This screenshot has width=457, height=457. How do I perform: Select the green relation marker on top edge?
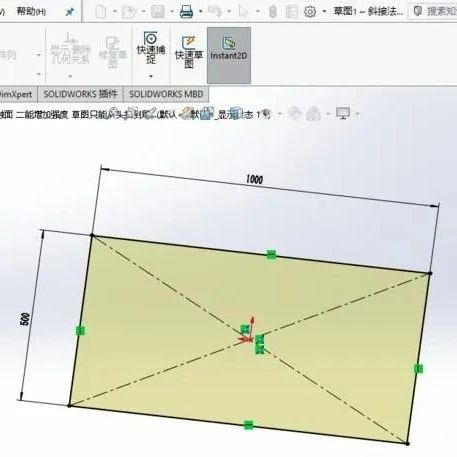click(272, 255)
